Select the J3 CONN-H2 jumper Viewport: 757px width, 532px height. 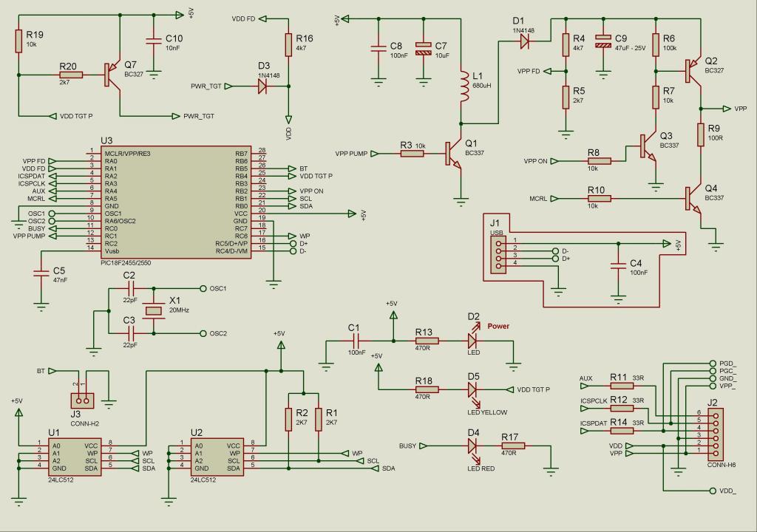[x=82, y=400]
